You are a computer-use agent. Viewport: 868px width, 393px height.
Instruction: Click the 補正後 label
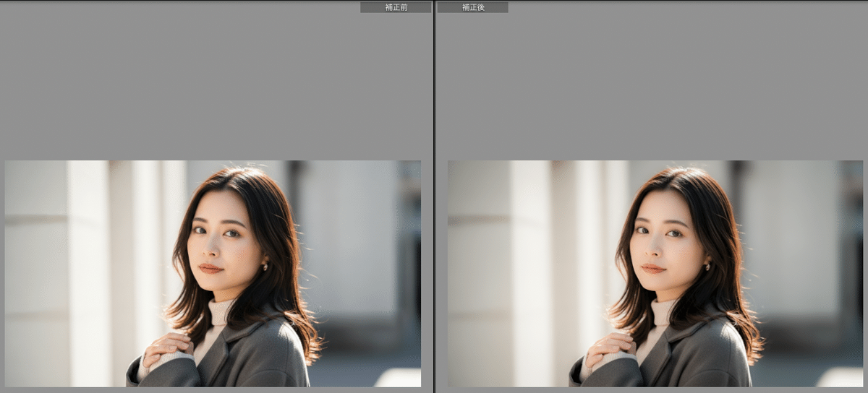coord(472,7)
